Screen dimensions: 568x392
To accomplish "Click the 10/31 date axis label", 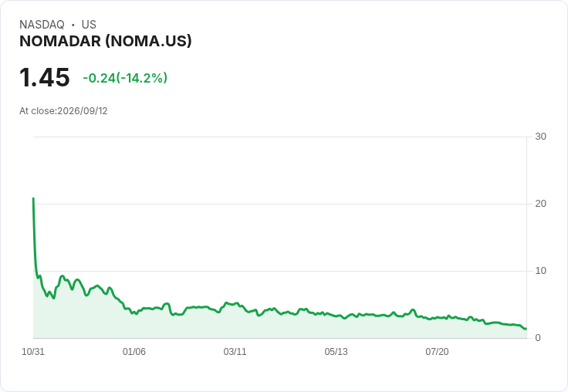I will [x=33, y=352].
